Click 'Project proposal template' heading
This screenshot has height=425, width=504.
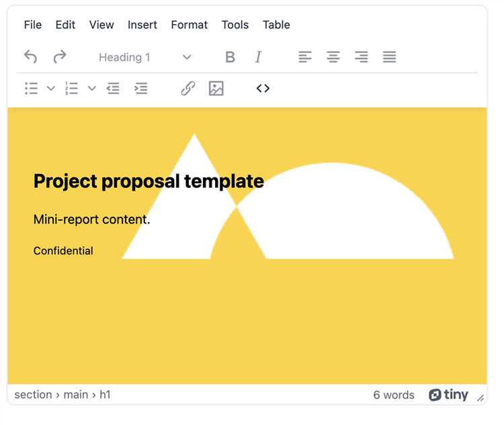[149, 181]
